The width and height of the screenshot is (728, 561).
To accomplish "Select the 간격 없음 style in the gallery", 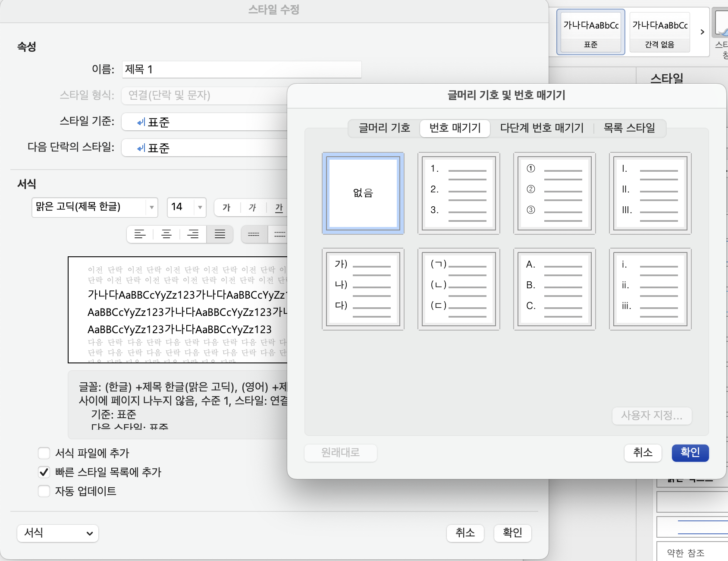I will [x=659, y=32].
